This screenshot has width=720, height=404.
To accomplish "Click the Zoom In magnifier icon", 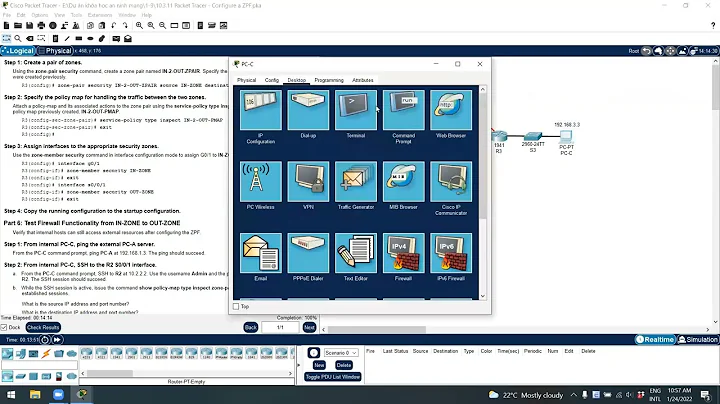I will 139,26.
